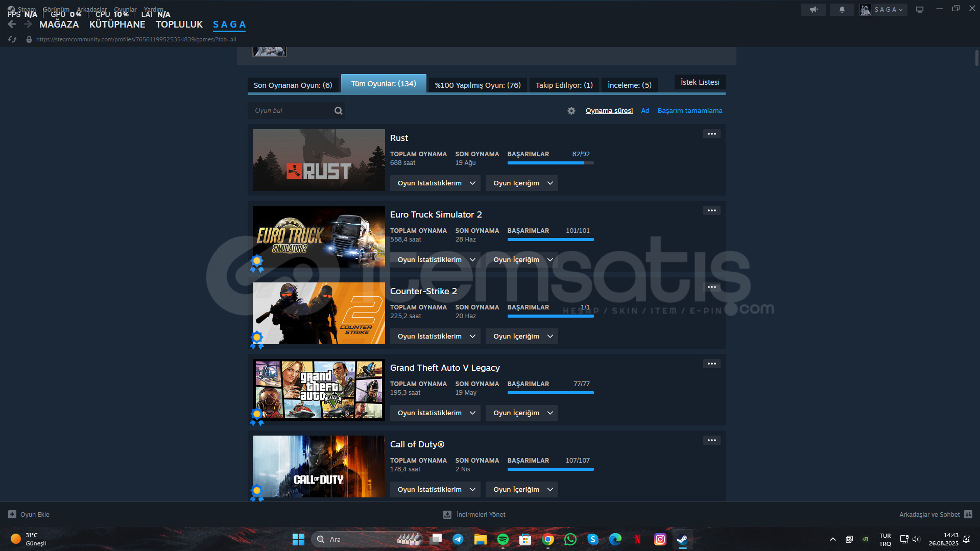
Task: Open the İnceleme (5) tab
Action: [630, 85]
